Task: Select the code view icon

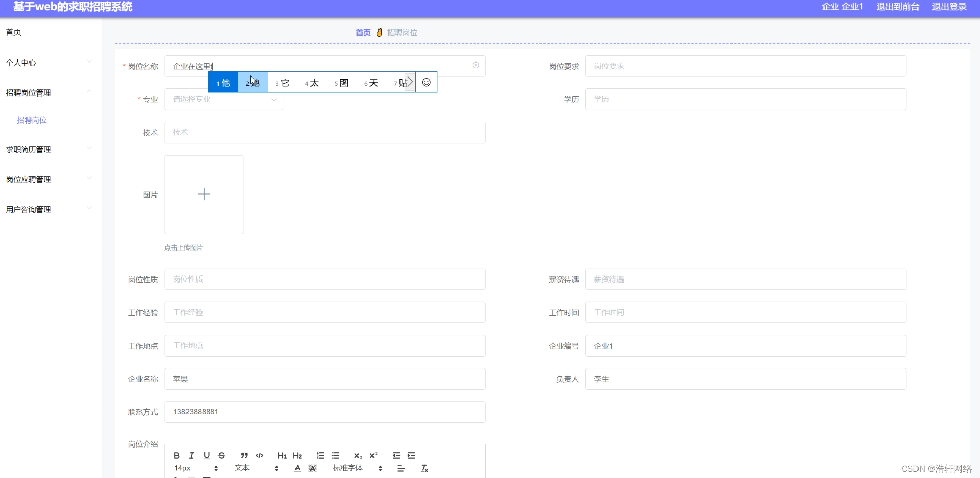Action: coord(259,455)
